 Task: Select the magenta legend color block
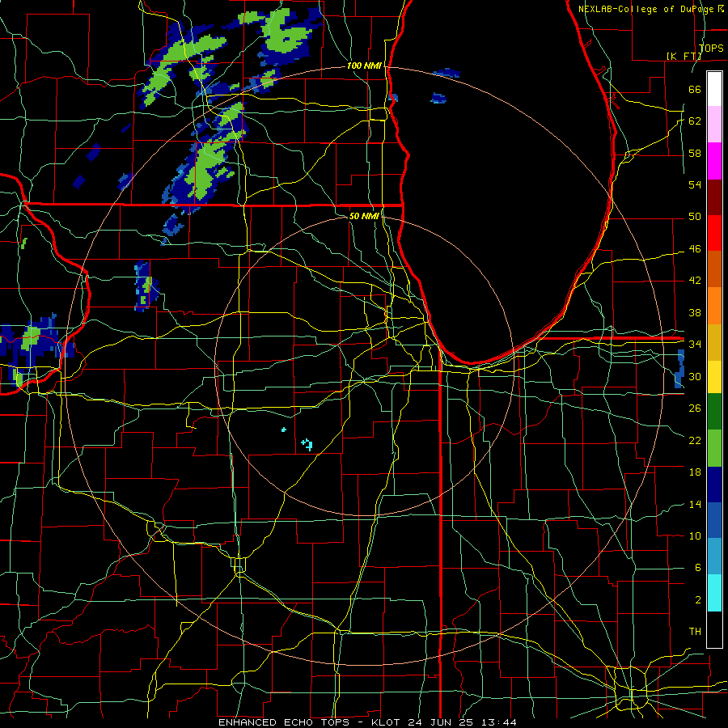click(x=714, y=161)
